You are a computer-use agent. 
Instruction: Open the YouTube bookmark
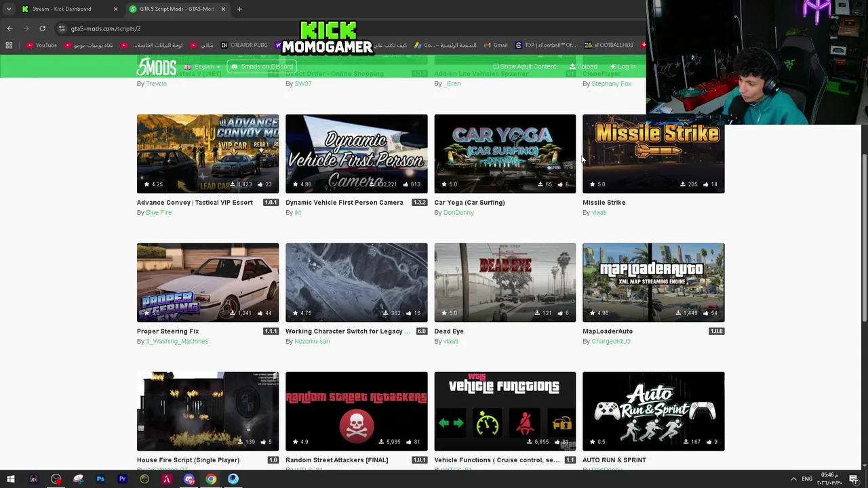tap(42, 45)
